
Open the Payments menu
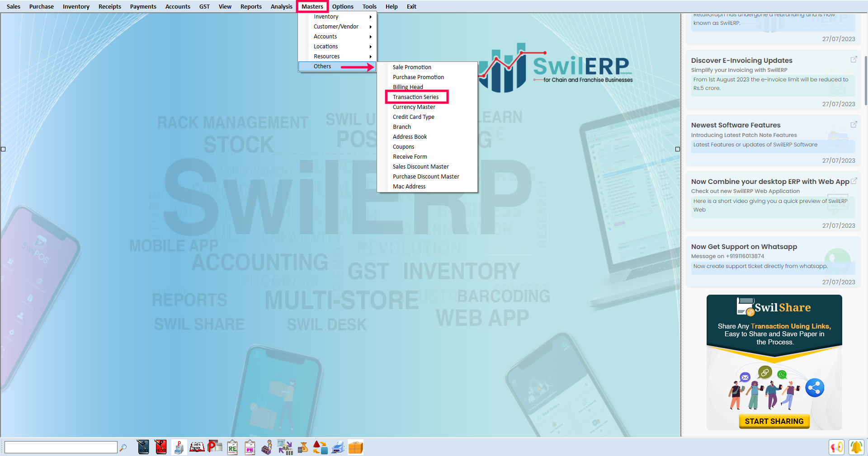[x=143, y=6]
